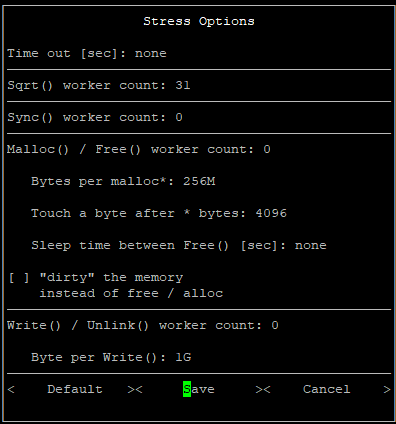Edit Malloc() / Free() worker count
Screen dimensions: 396x424
click(267, 149)
